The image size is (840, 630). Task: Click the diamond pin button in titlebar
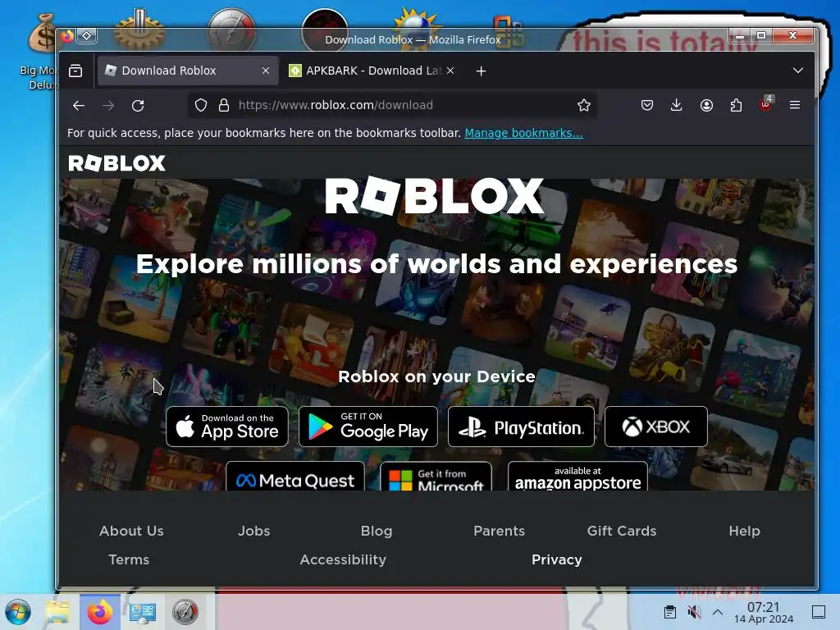point(86,36)
